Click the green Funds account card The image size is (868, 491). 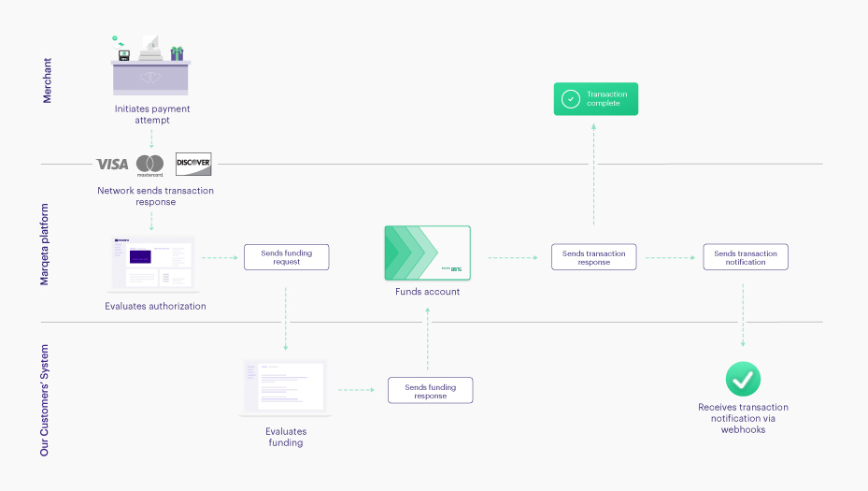pos(427,253)
